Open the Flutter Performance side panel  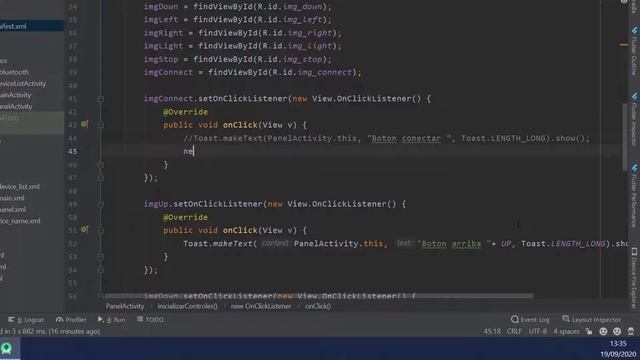(x=634, y=196)
